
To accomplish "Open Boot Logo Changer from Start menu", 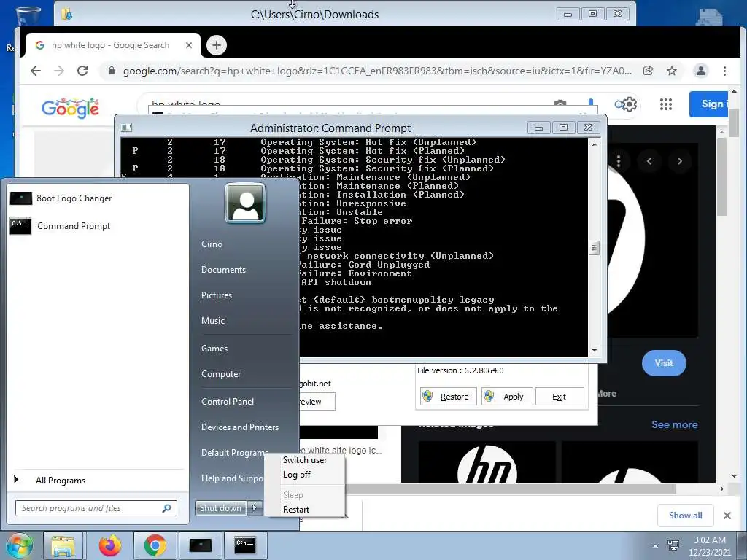I will coord(61,198).
